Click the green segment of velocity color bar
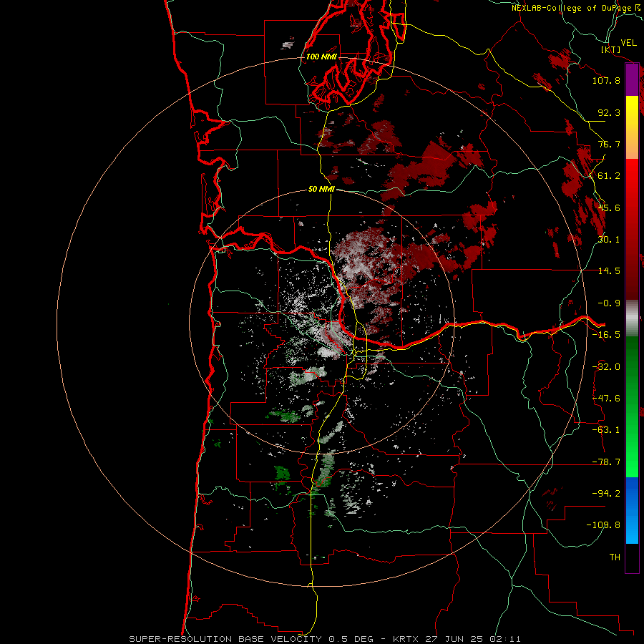The width and height of the screenshot is (644, 644). click(x=632, y=406)
